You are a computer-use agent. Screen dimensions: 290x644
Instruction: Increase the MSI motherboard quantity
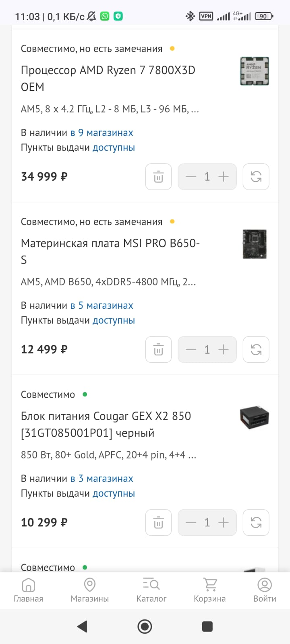coord(224,349)
